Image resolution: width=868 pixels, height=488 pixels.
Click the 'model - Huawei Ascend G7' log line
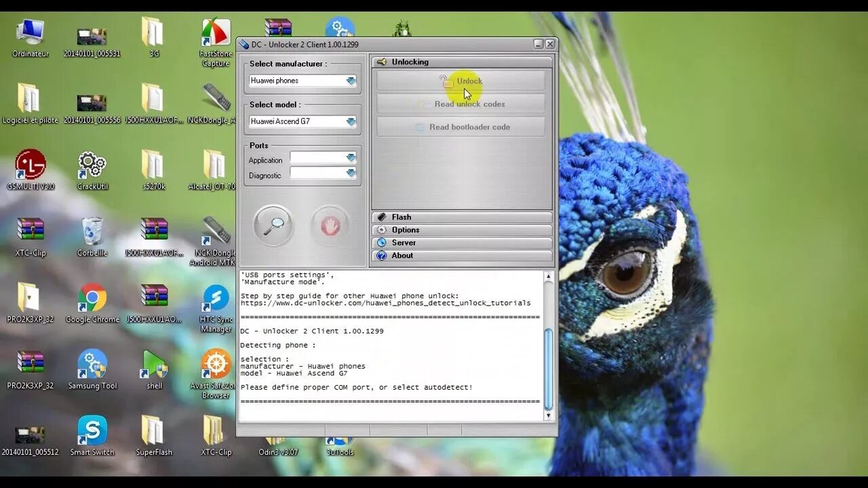[x=294, y=373]
